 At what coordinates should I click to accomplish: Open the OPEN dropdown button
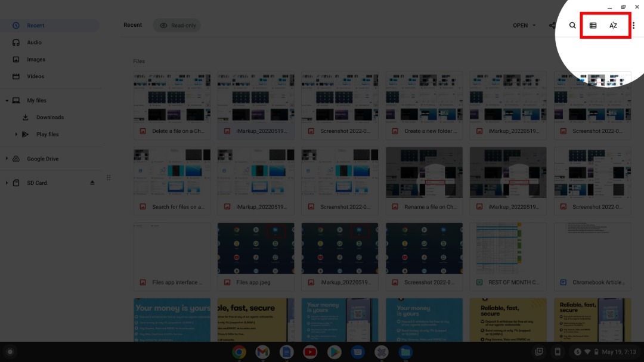tap(524, 26)
